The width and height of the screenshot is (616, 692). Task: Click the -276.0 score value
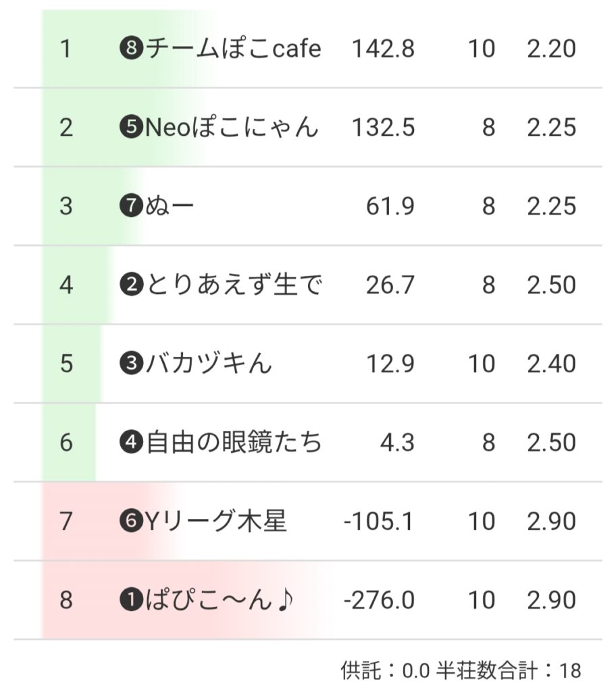coord(379,600)
